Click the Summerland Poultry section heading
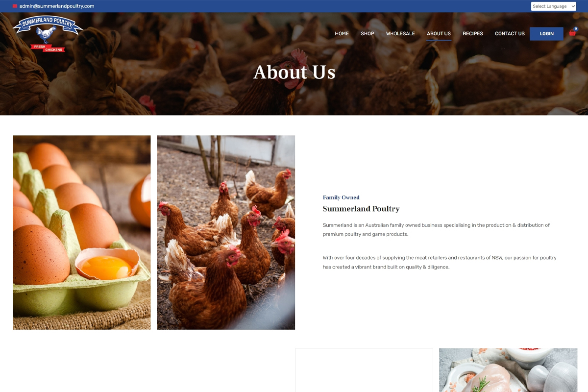This screenshot has width=588, height=392. click(361, 209)
